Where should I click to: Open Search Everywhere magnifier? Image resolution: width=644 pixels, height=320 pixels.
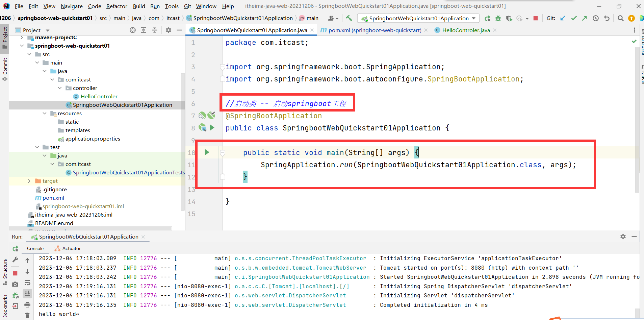(x=620, y=18)
